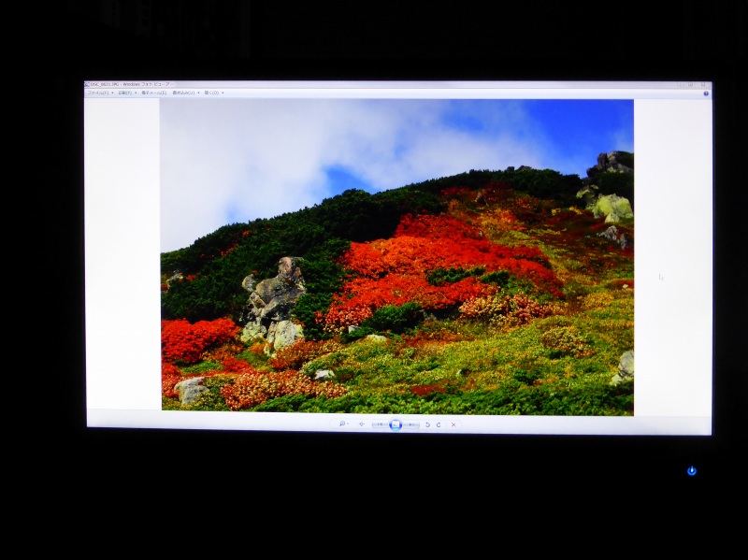Minimize the Photo Viewer window
This screenshot has width=748, height=560.
[683, 85]
